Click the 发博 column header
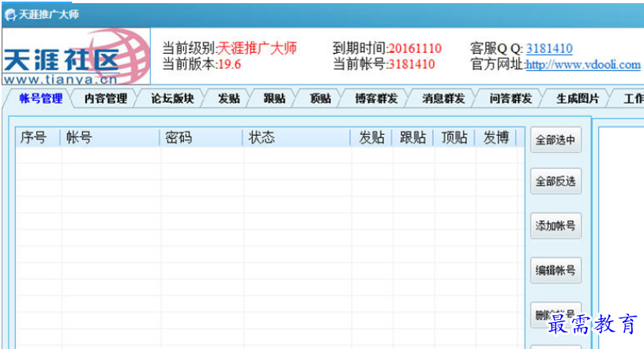This screenshot has height=349, width=644. click(495, 137)
